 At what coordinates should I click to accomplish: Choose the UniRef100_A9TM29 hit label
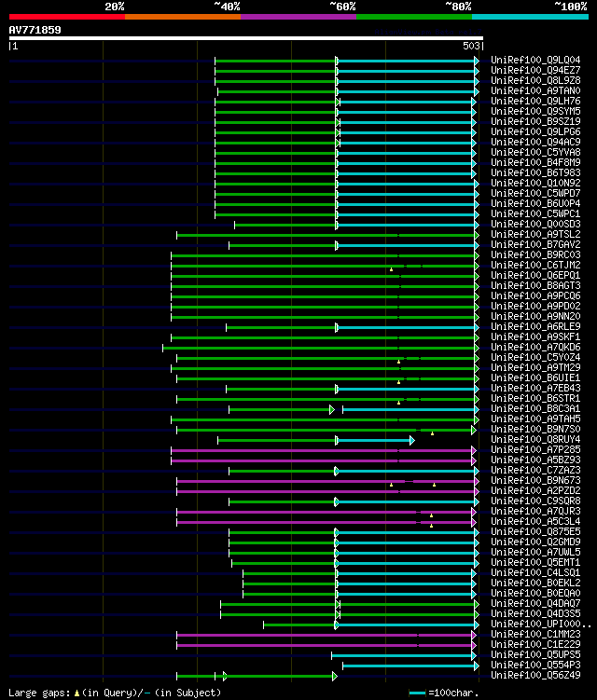[535, 368]
